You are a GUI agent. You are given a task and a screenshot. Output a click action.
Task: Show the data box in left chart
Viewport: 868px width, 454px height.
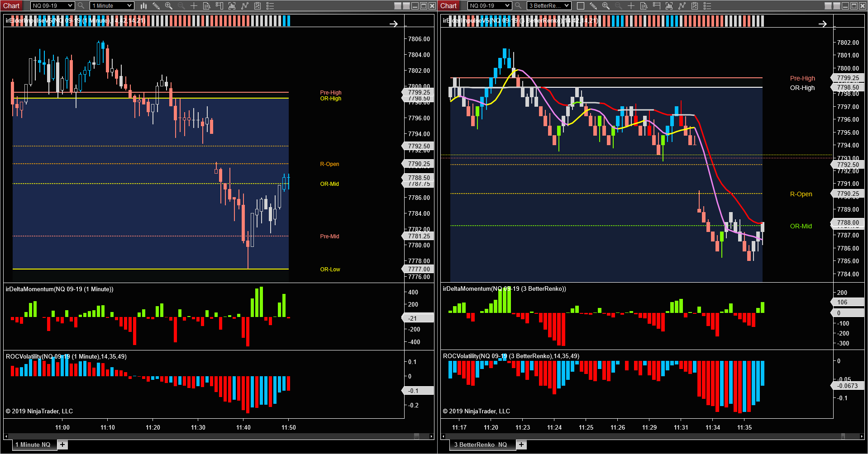(207, 6)
